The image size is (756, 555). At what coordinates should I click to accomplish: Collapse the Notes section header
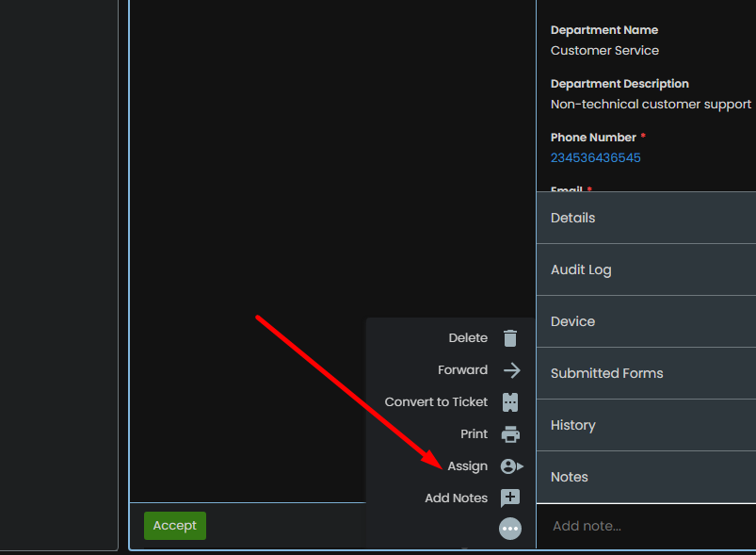[646, 477]
